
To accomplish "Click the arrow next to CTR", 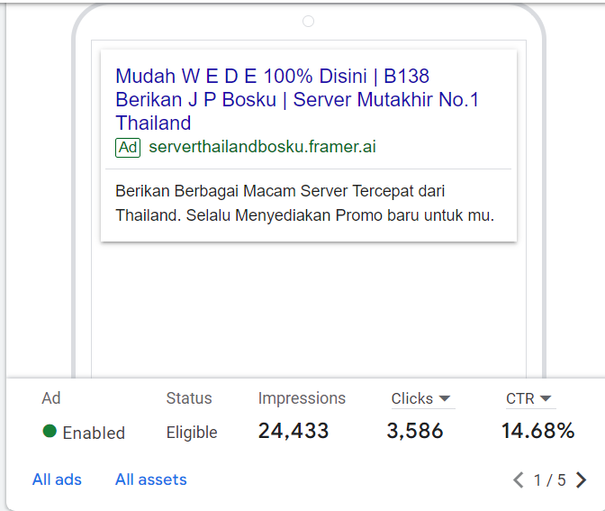I will [546, 399].
